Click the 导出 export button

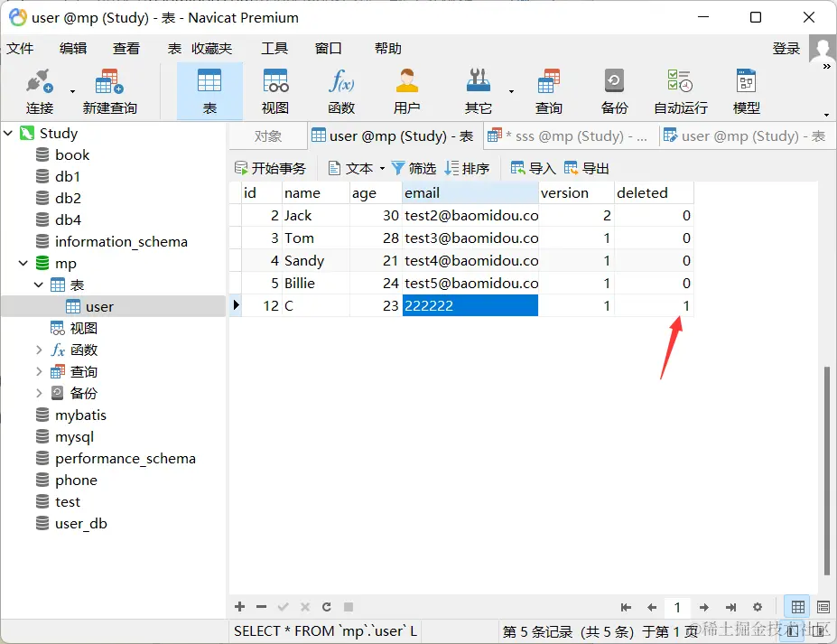click(586, 168)
